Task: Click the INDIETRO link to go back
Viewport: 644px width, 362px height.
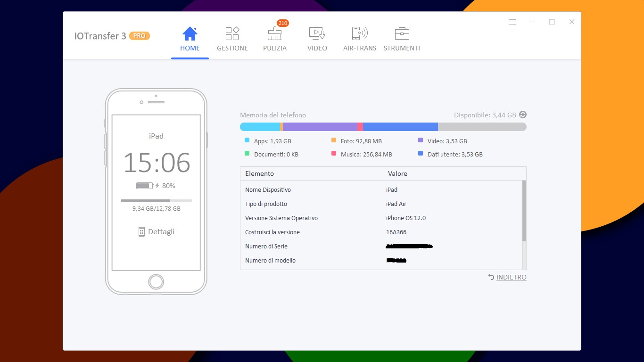Action: pyautogui.click(x=512, y=277)
